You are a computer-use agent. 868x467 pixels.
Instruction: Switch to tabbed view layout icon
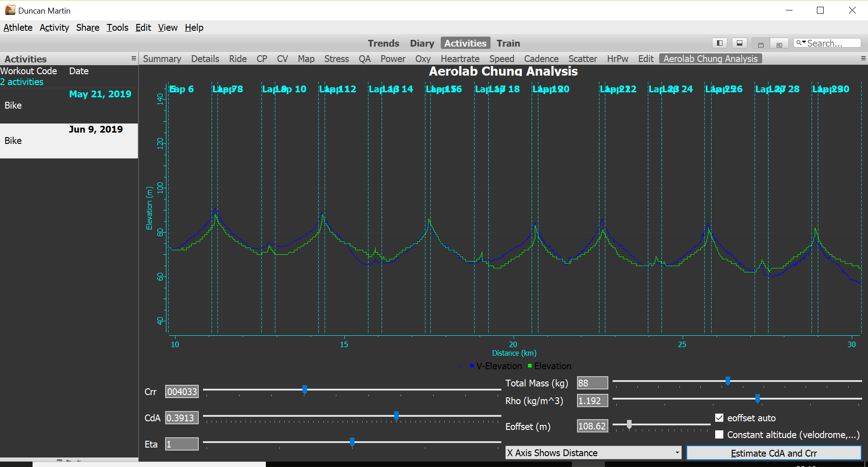pyautogui.click(x=761, y=44)
